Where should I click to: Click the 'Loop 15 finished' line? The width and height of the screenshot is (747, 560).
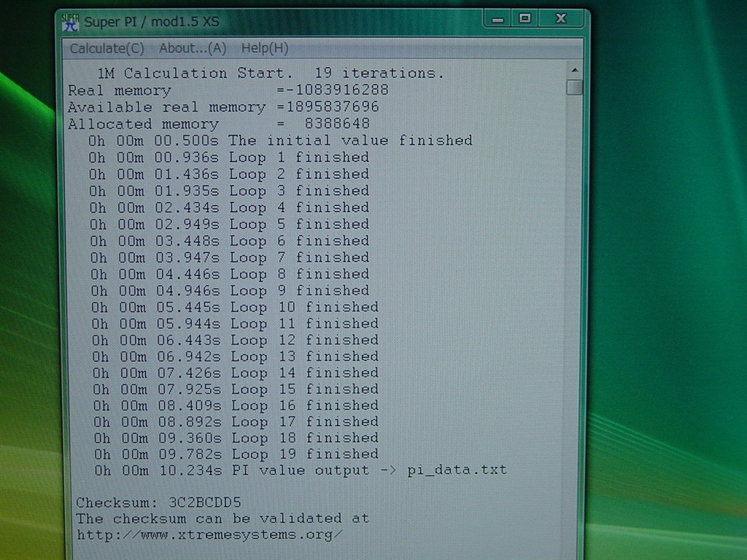(x=236, y=389)
